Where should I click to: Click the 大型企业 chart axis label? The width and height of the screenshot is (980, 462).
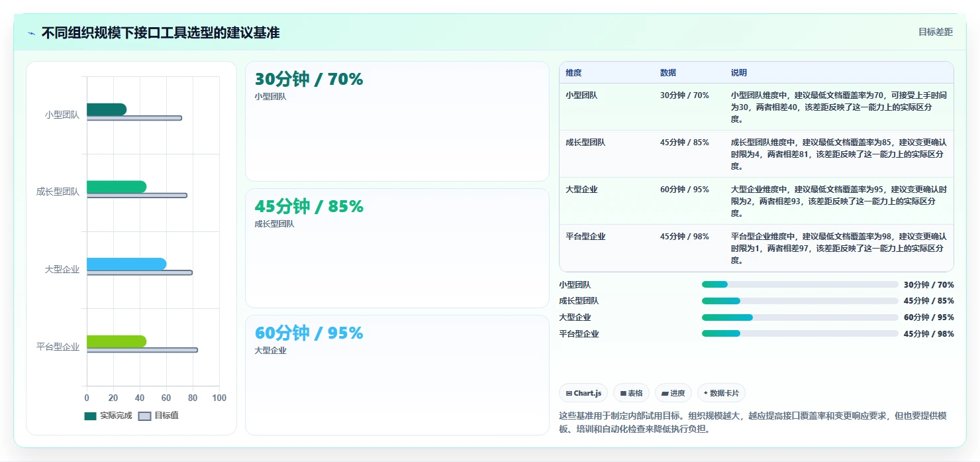pos(62,269)
